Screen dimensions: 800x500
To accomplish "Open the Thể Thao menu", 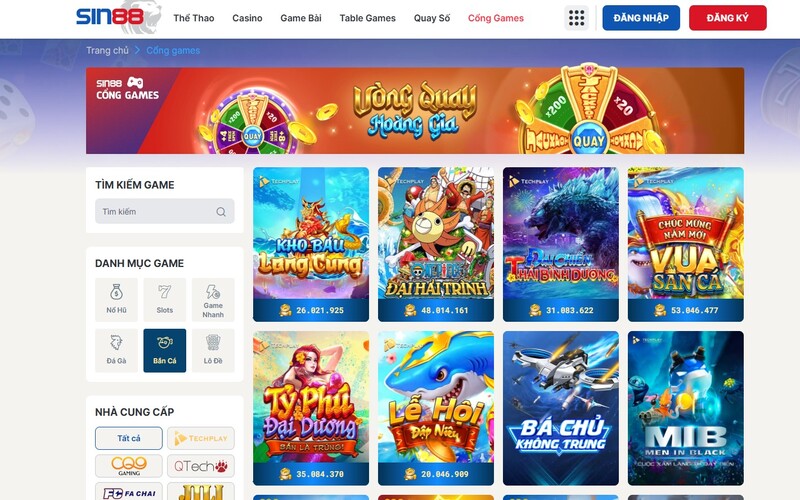I will 194,18.
